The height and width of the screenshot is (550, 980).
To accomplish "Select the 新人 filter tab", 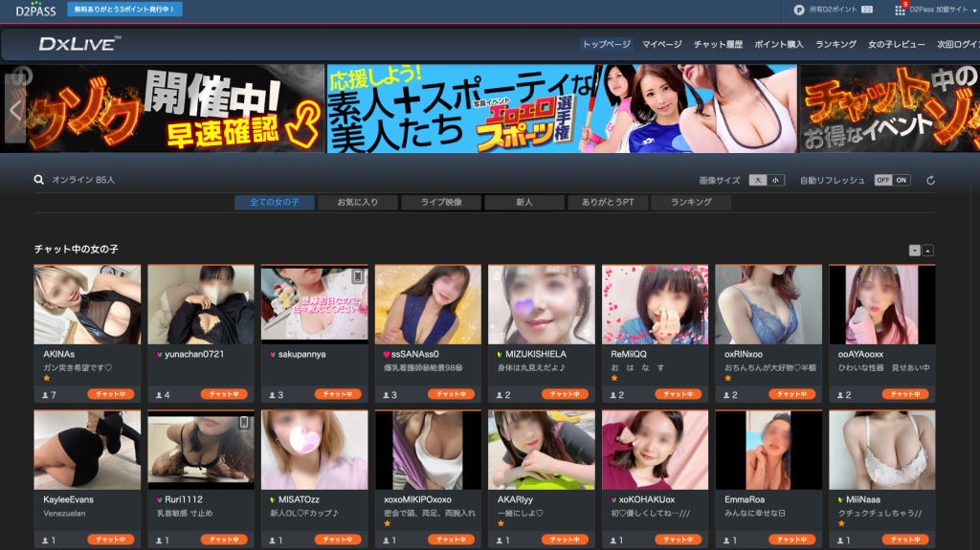I will pos(523,203).
